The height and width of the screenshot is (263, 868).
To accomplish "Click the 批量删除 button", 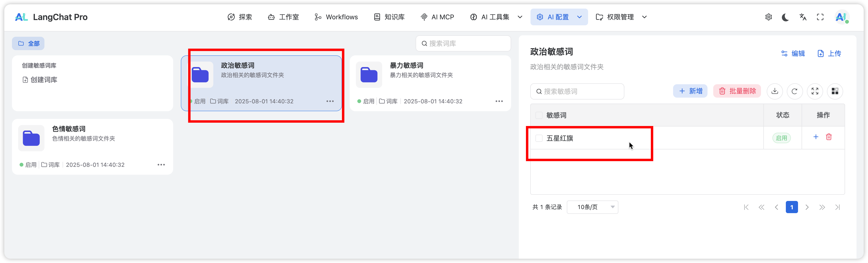I will 737,91.
